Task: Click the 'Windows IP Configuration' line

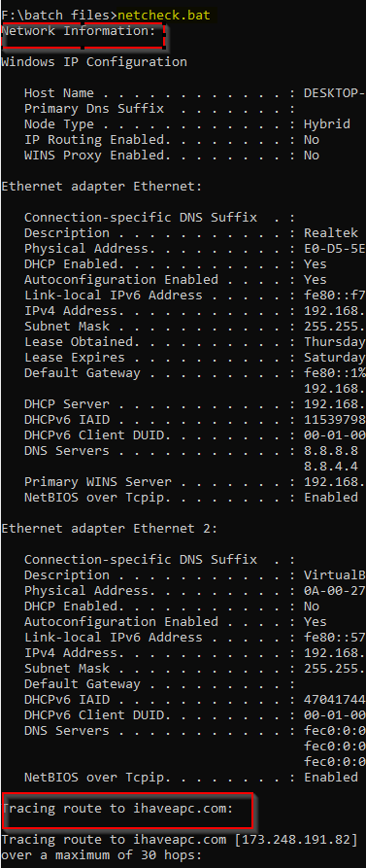Action: click(94, 62)
